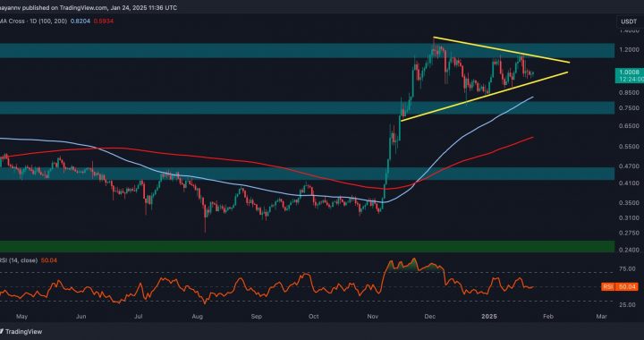This screenshot has height=340, width=644.
Task: Click the RSI (14, close) legend label
Action: [x=20, y=260]
